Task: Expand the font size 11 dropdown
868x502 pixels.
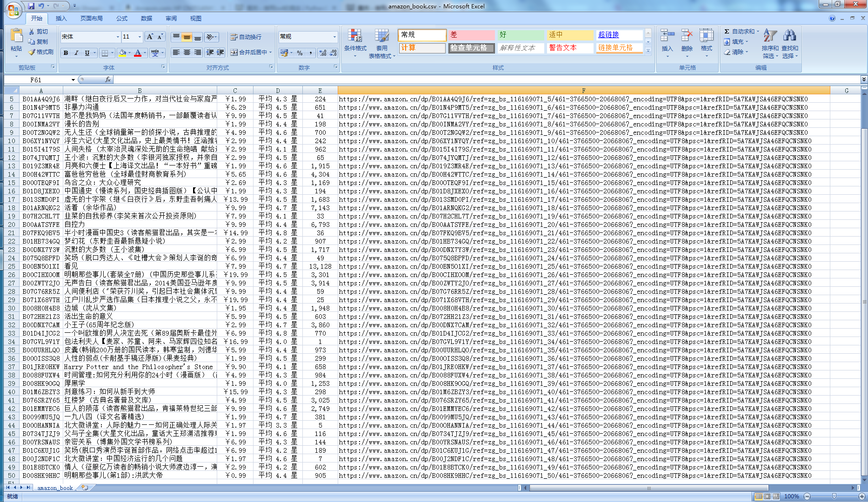Action: pos(139,37)
